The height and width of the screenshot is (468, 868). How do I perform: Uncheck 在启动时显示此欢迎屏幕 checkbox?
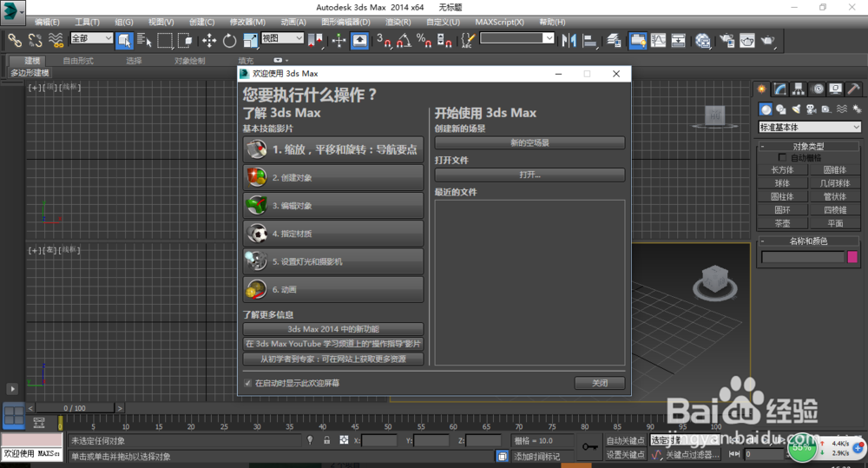[247, 383]
